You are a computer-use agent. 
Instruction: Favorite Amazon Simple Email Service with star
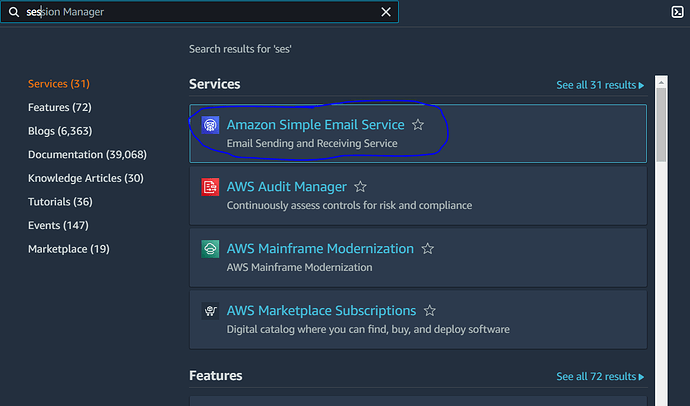pos(418,125)
